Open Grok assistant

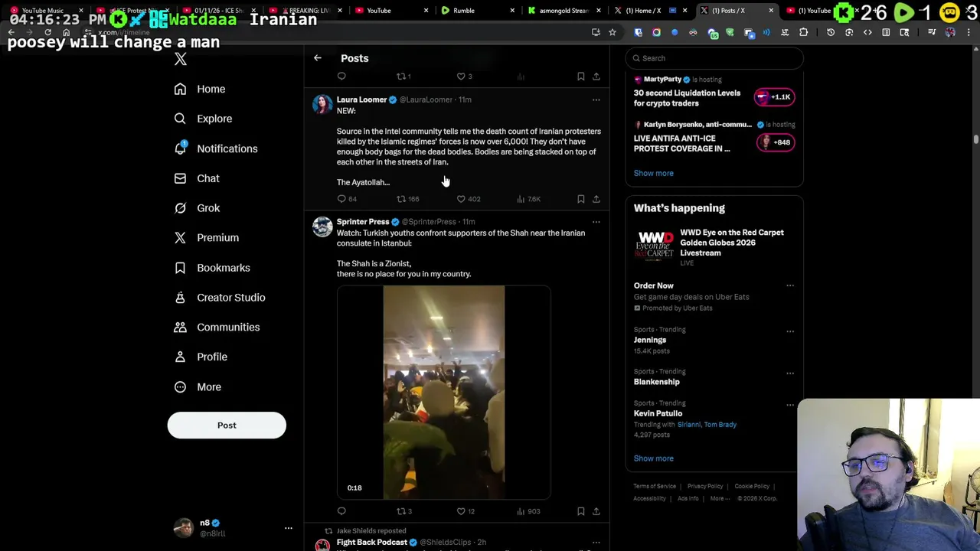tap(197, 208)
